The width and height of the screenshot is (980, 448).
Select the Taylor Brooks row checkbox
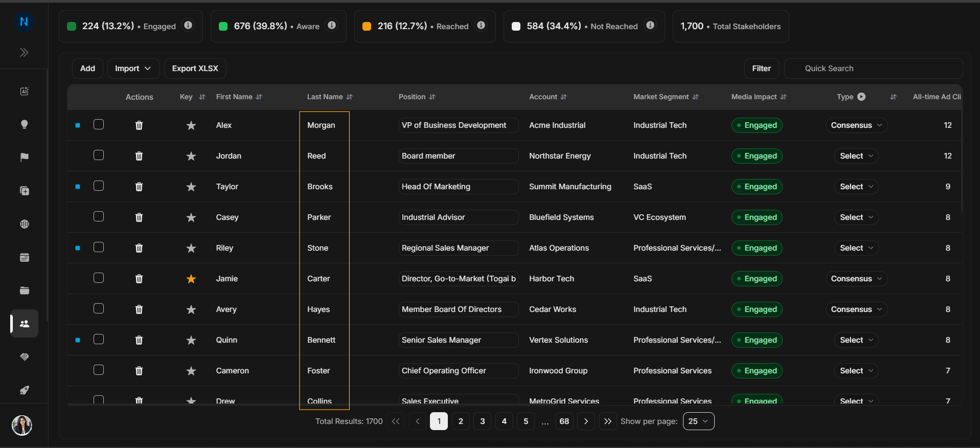tap(99, 186)
